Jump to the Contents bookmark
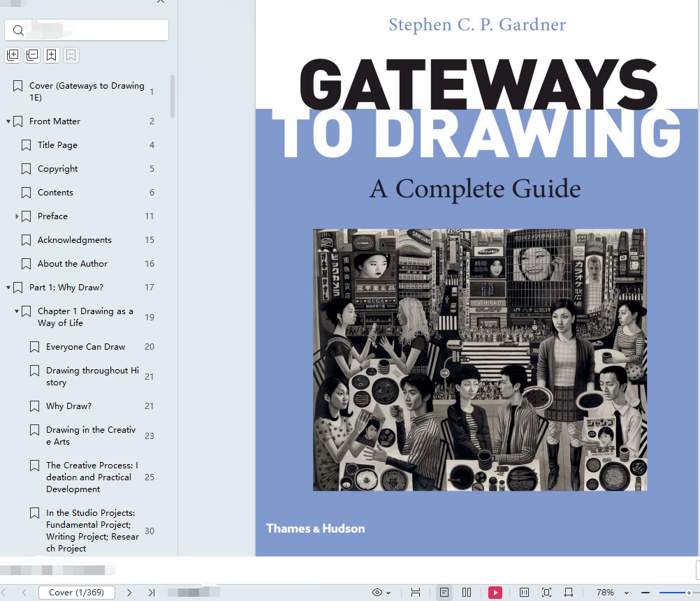The image size is (700, 601). coord(55,192)
